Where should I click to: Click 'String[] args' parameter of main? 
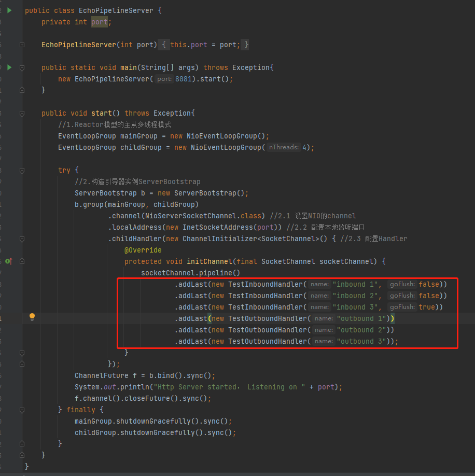168,68
